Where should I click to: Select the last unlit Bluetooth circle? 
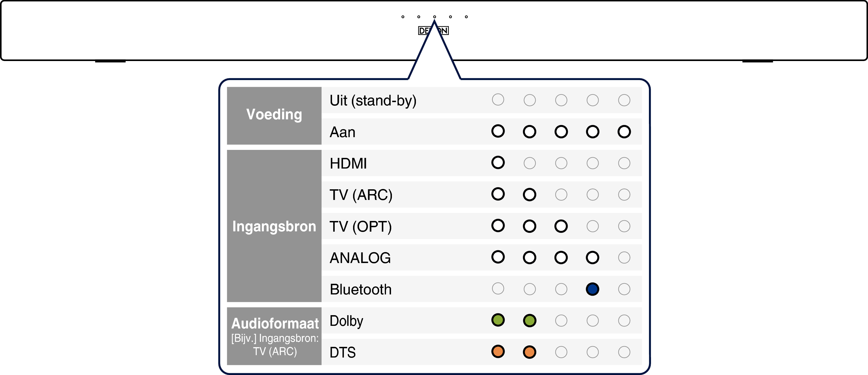click(x=624, y=289)
